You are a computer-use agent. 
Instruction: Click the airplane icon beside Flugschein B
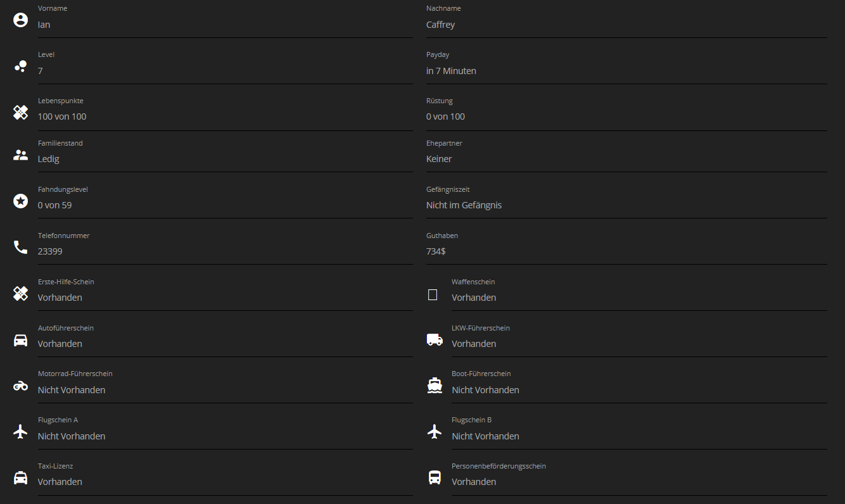(435, 432)
